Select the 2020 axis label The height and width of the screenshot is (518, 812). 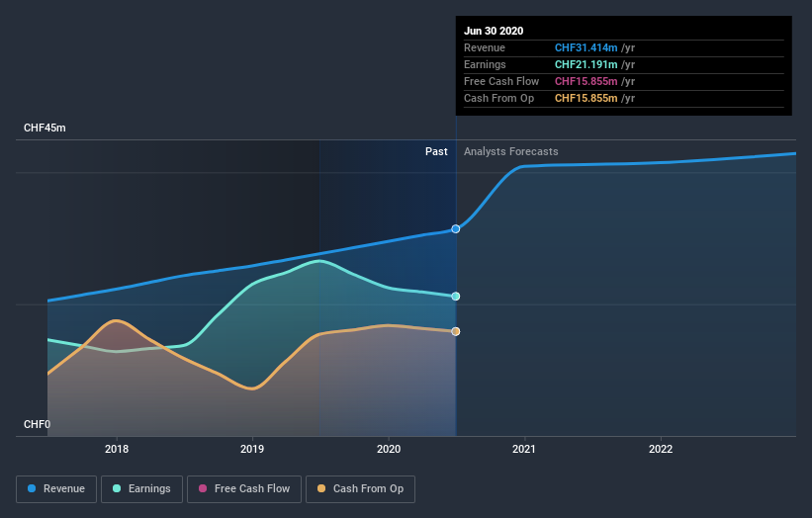[389, 449]
